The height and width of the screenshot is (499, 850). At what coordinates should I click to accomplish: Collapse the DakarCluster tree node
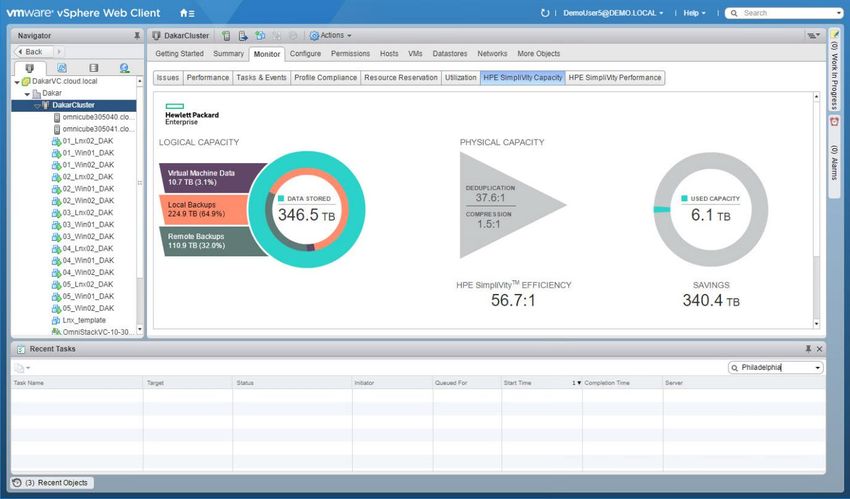pos(37,106)
